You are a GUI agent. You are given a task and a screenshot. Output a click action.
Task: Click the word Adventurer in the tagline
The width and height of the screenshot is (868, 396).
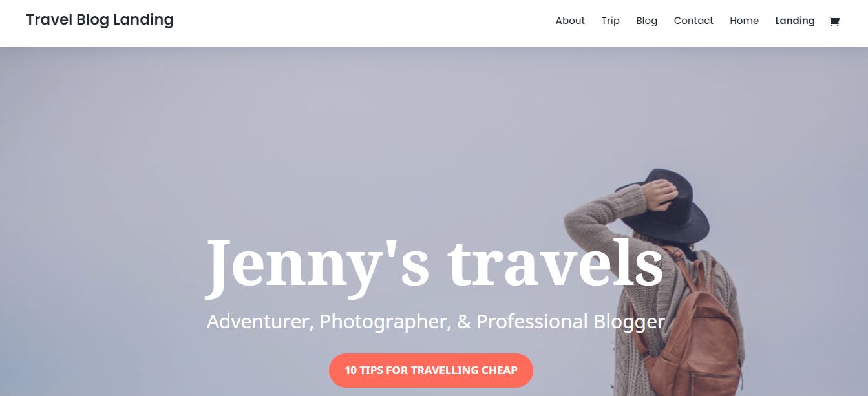[x=260, y=321]
